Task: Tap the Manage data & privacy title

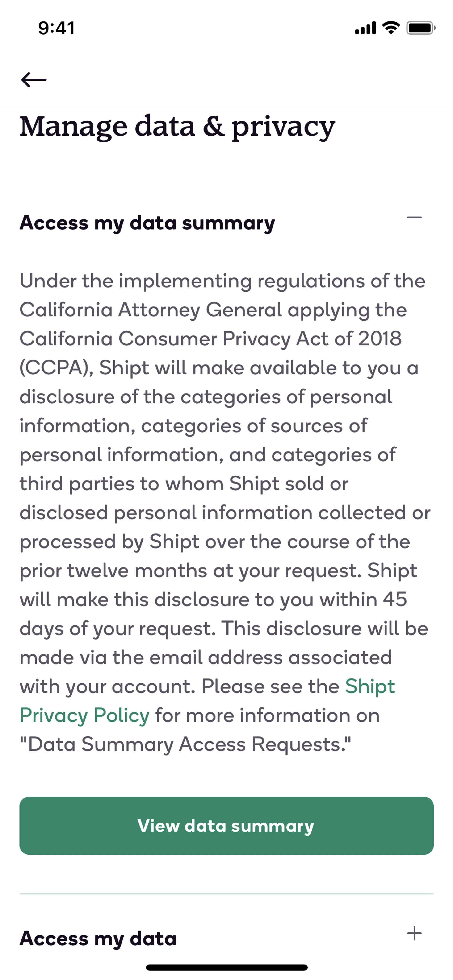Action: click(177, 127)
